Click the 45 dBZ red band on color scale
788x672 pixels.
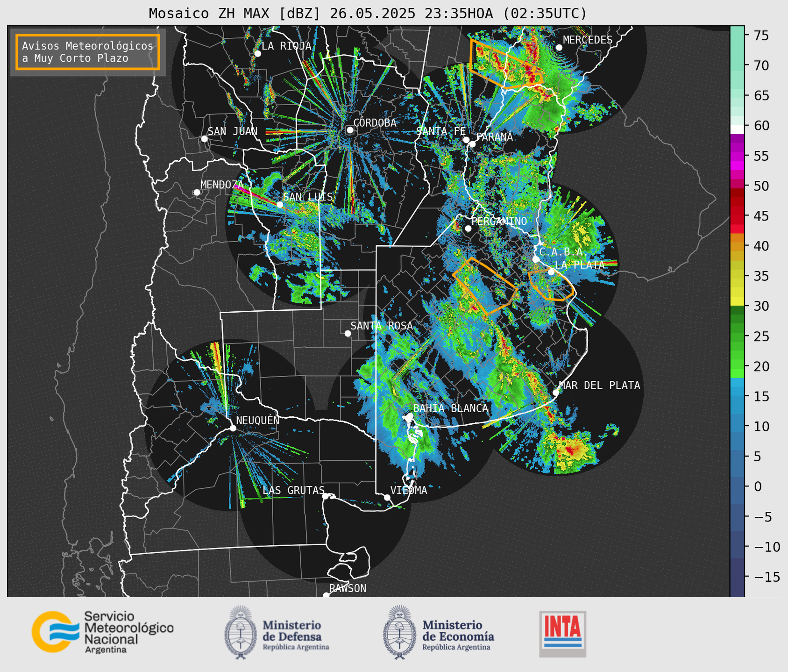(x=737, y=216)
